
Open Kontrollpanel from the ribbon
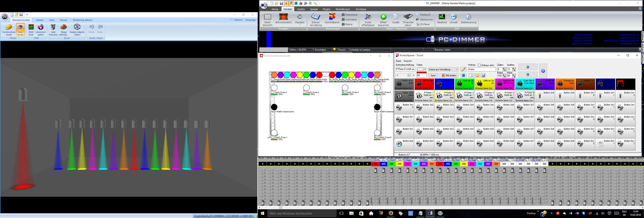click(x=332, y=19)
